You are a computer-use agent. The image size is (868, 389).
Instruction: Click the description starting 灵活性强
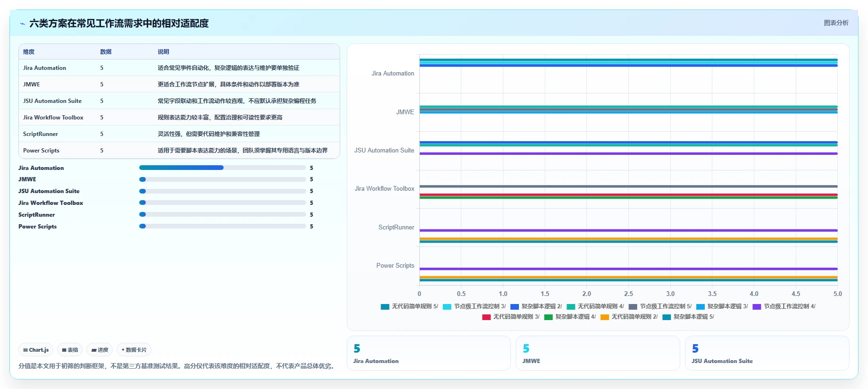click(209, 134)
